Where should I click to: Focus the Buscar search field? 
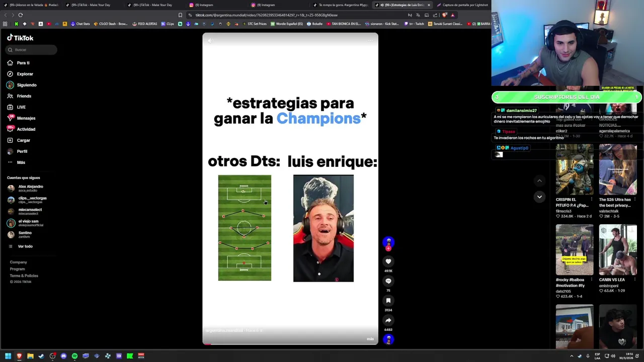(x=32, y=50)
